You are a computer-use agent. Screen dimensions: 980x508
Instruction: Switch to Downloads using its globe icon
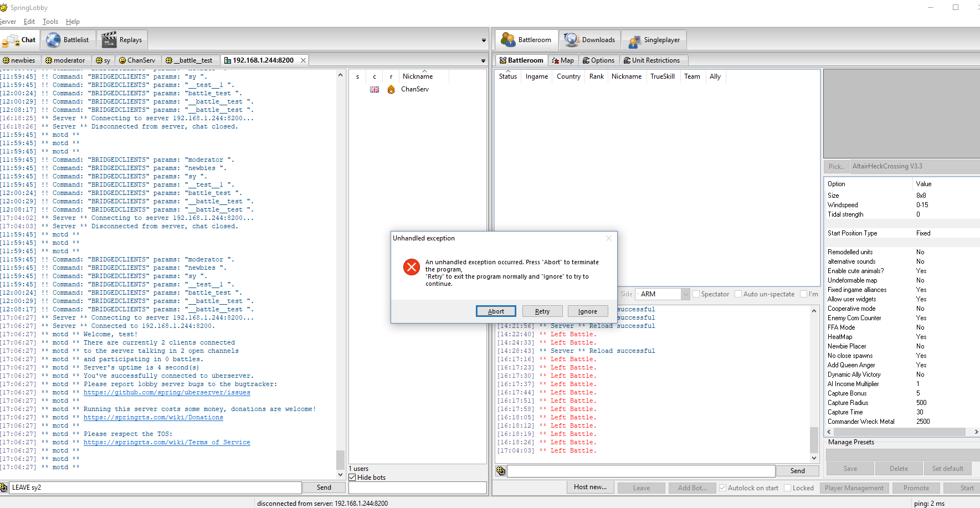coord(570,39)
